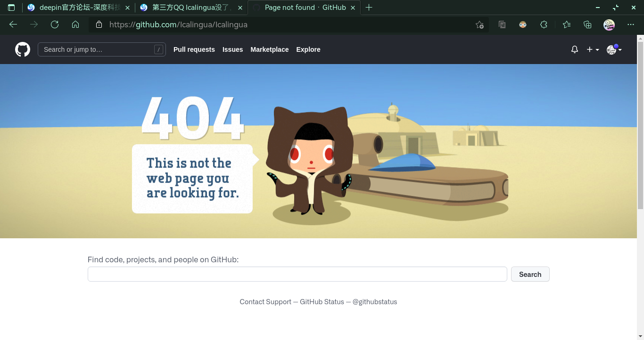Image resolution: width=644 pixels, height=340 pixels.
Task: Open the browser profile avatar
Action: coord(609,24)
